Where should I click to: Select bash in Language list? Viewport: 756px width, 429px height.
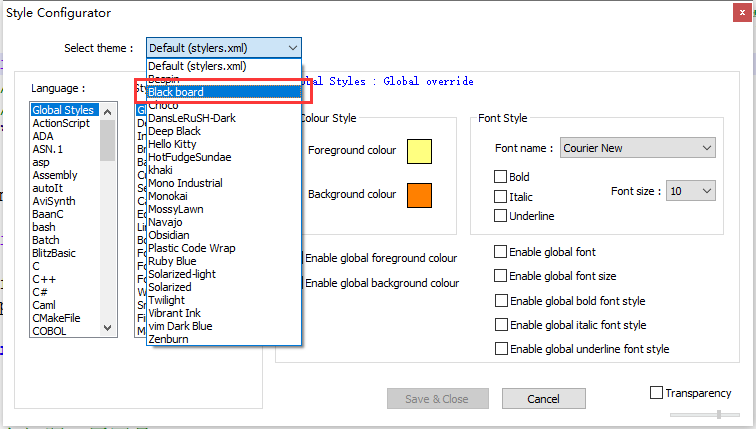tap(65, 227)
